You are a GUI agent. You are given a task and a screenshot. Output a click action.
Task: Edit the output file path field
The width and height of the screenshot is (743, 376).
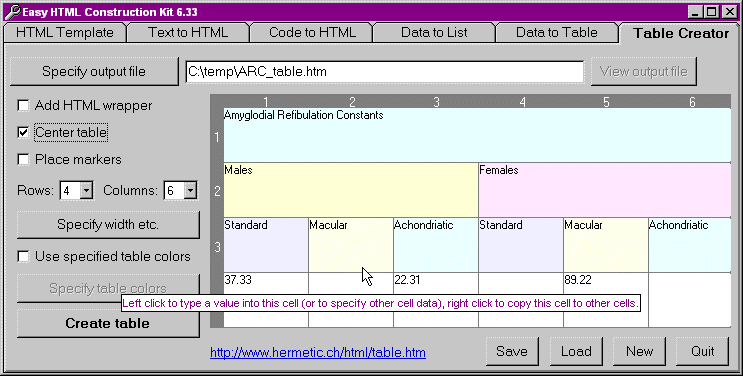[385, 72]
